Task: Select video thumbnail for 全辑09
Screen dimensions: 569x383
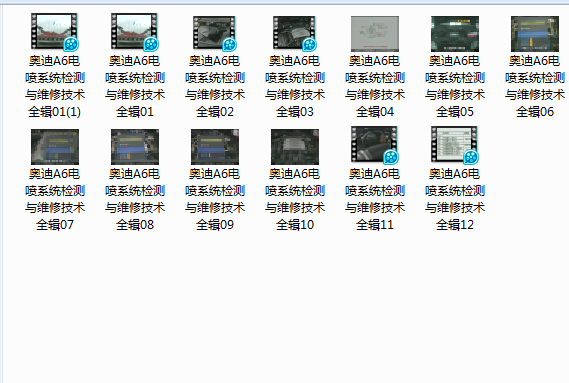Action: point(215,147)
